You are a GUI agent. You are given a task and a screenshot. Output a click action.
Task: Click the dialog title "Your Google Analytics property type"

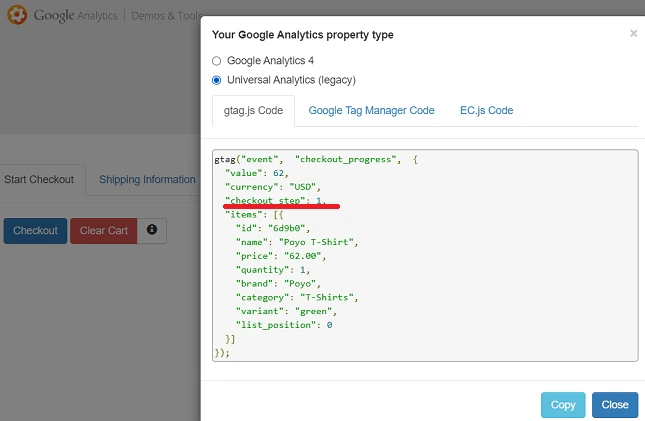302,35
